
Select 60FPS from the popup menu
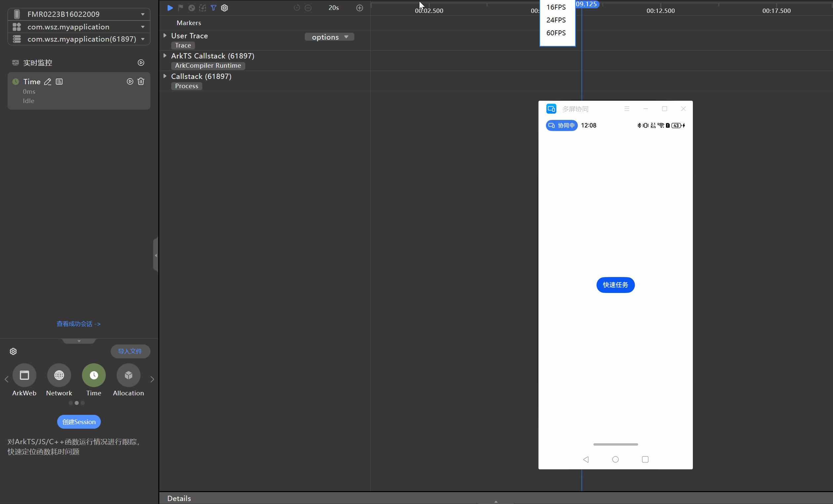[x=556, y=33]
